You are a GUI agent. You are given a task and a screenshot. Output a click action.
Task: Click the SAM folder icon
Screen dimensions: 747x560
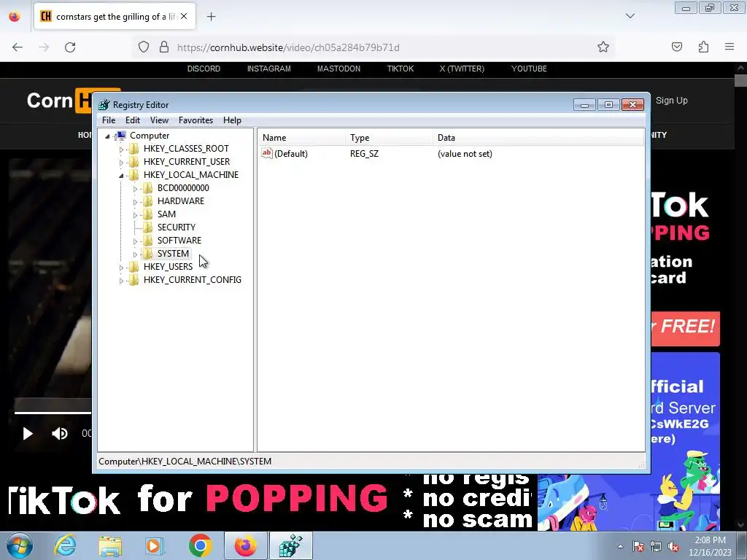tap(148, 214)
